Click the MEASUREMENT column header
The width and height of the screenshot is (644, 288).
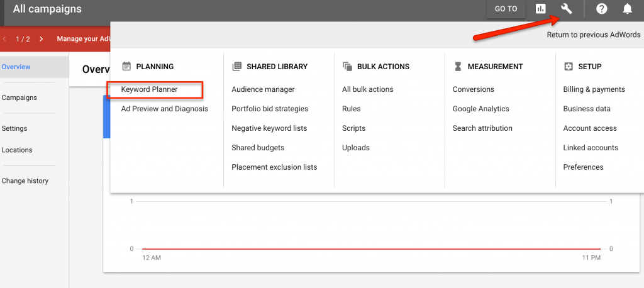pos(496,67)
